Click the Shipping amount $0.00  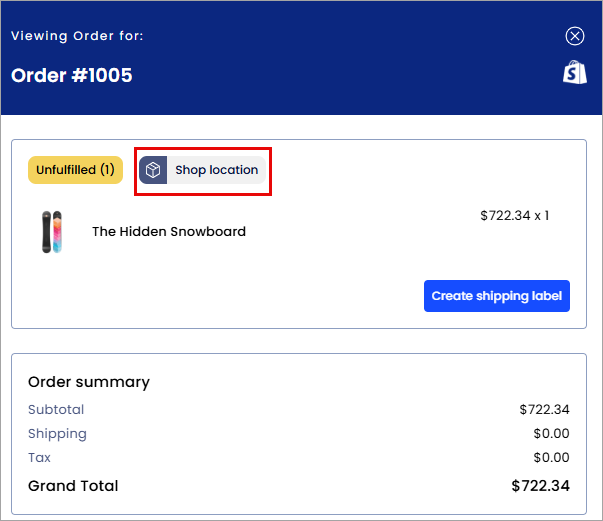click(x=551, y=434)
